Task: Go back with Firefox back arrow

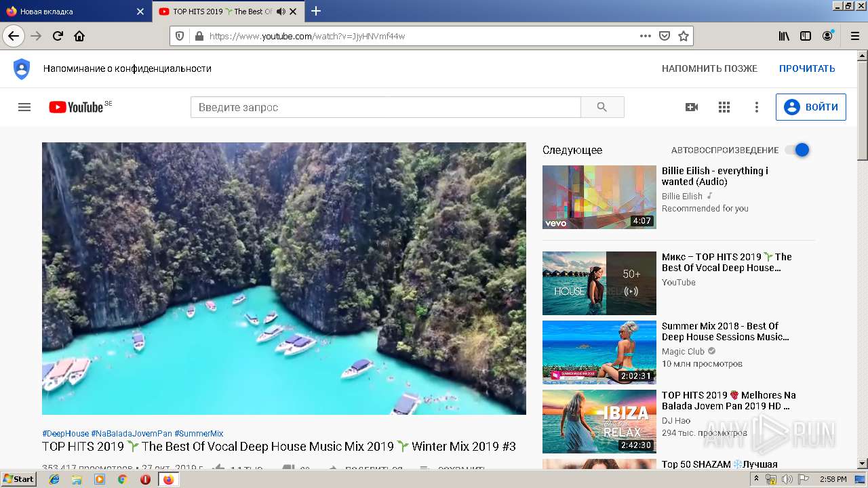Action: (14, 36)
